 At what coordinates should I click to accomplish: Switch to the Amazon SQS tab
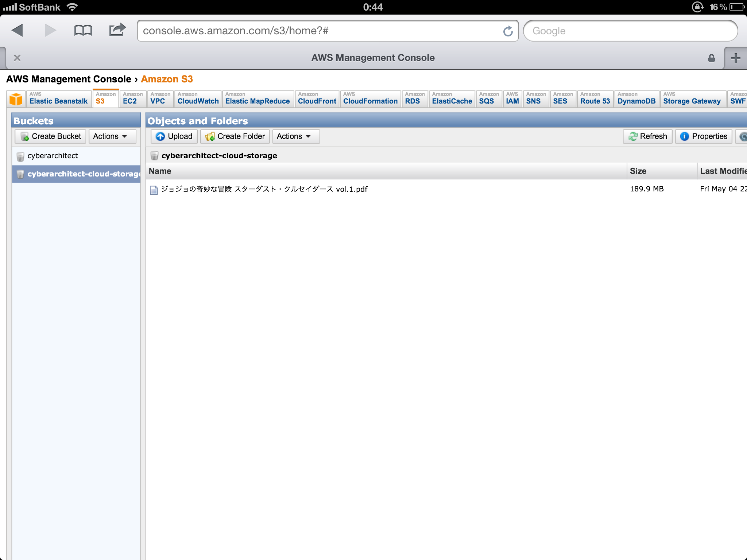[489, 98]
